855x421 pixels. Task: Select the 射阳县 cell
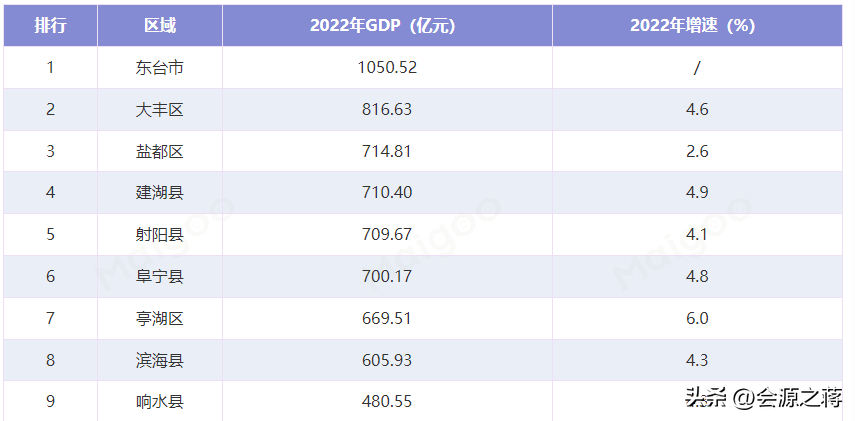click(160, 235)
